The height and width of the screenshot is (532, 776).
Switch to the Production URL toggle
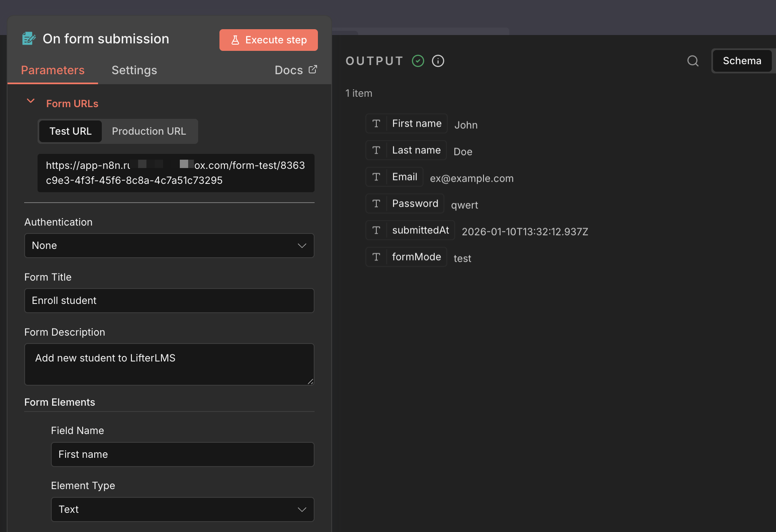(x=149, y=131)
